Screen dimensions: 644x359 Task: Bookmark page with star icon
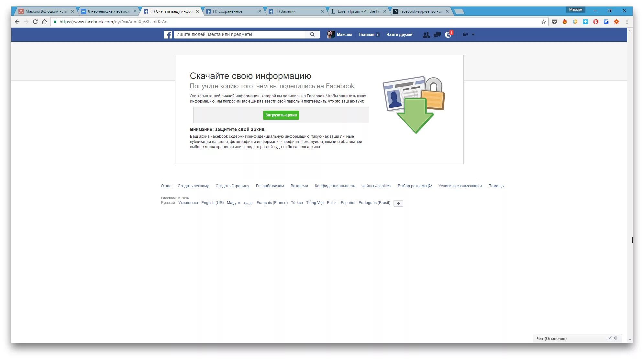544,22
